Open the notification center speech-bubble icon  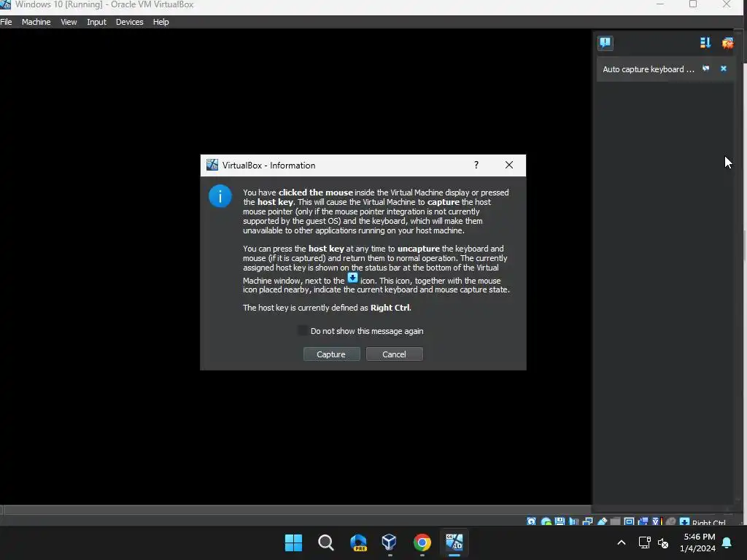tap(605, 43)
